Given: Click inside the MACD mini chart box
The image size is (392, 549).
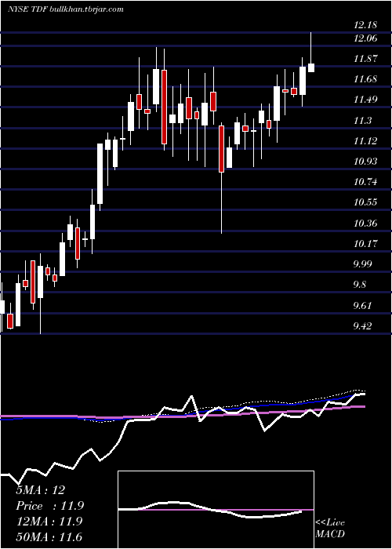Looking at the screenshot, I should pos(216,510).
